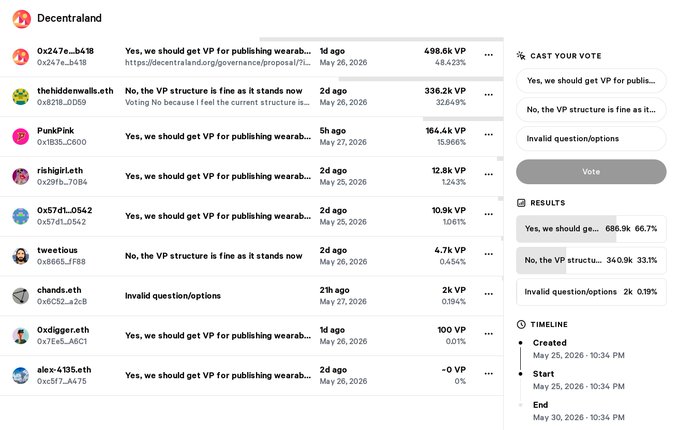Click the Results chart icon
This screenshot has width=679, height=430.
click(x=521, y=203)
